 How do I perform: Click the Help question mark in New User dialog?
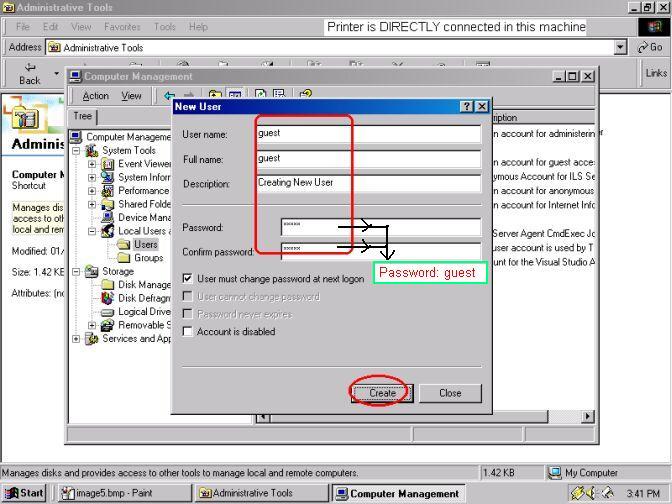click(x=467, y=106)
